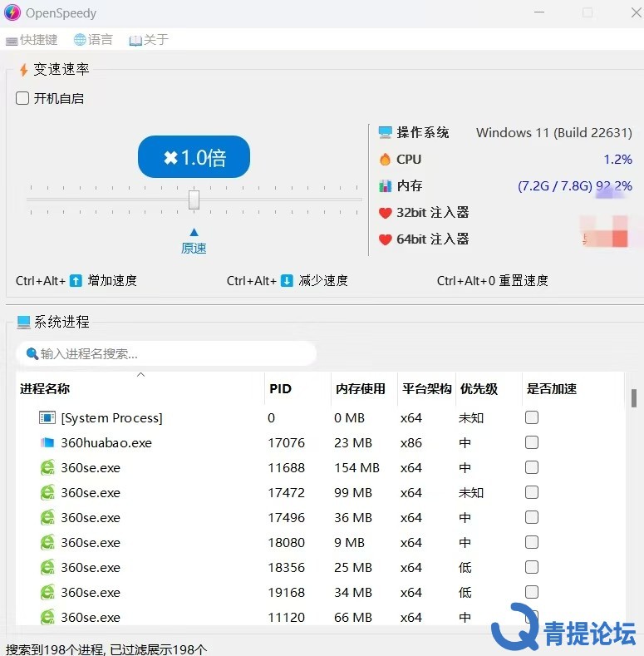The width and height of the screenshot is (644, 656).
Task: Click 360se.exe icon in PID 18356 row
Action: (47, 567)
